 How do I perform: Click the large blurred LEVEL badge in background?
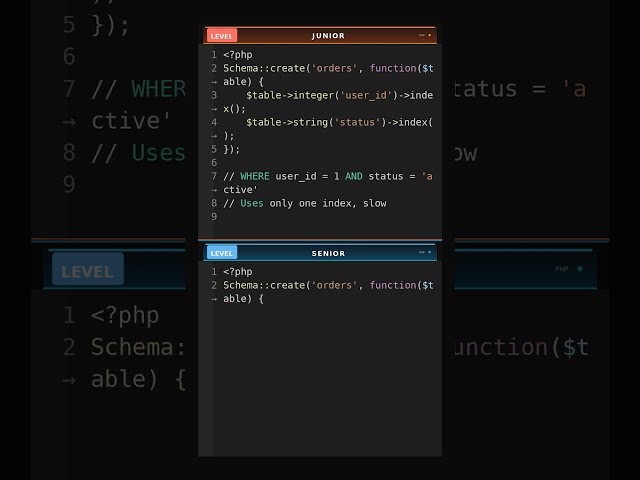[x=88, y=269]
